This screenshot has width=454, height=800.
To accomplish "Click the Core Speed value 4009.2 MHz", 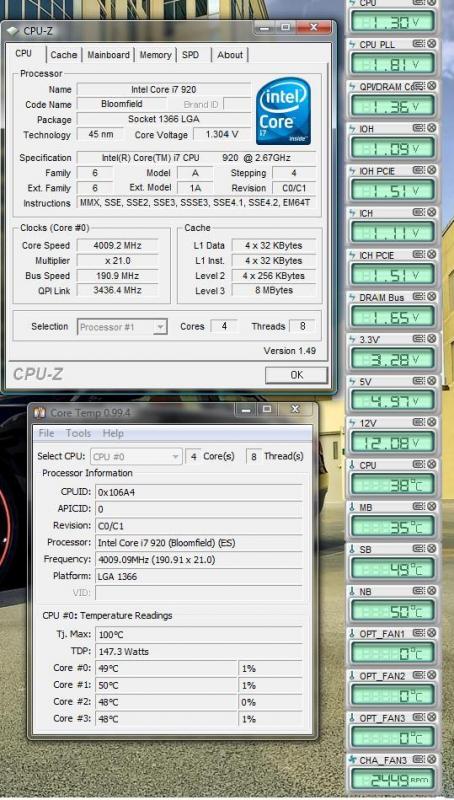I will (117, 245).
